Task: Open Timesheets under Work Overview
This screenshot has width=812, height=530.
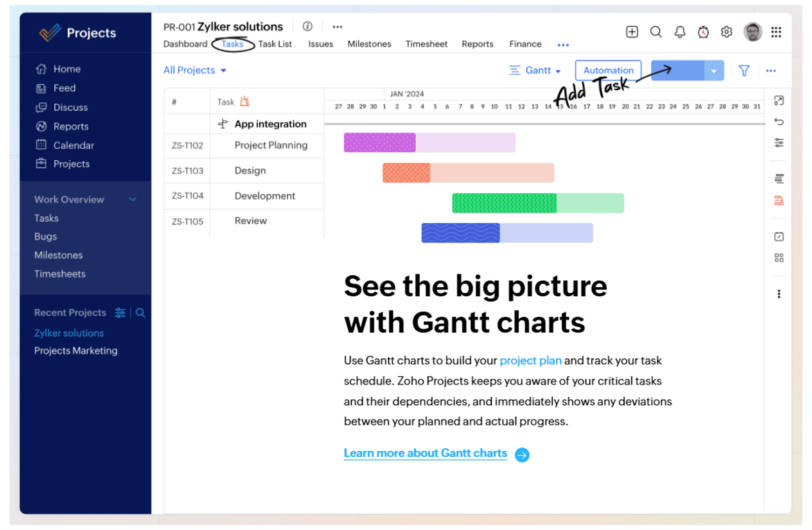Action: tap(60, 274)
